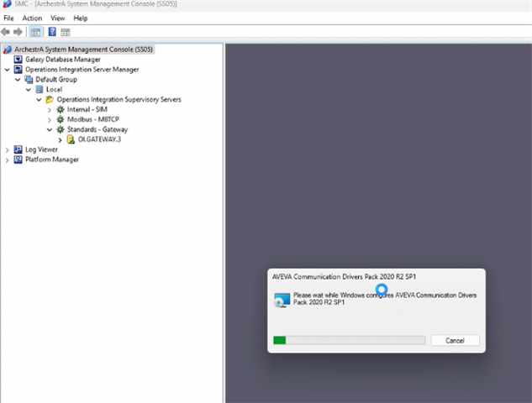Cancel the AVEVA Communication Drivers installation
Screen dimensions: 532x403
pyautogui.click(x=455, y=340)
